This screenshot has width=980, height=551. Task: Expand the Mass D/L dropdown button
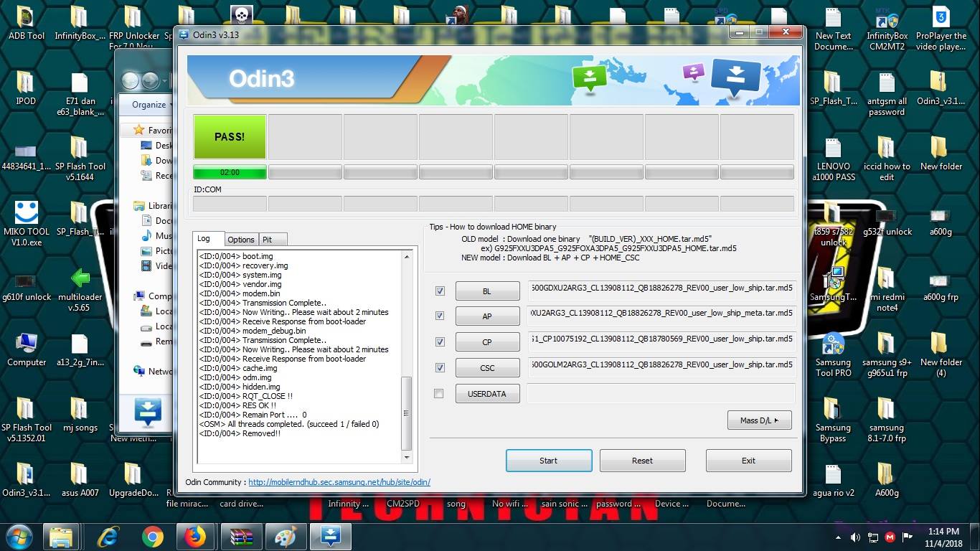click(760, 420)
